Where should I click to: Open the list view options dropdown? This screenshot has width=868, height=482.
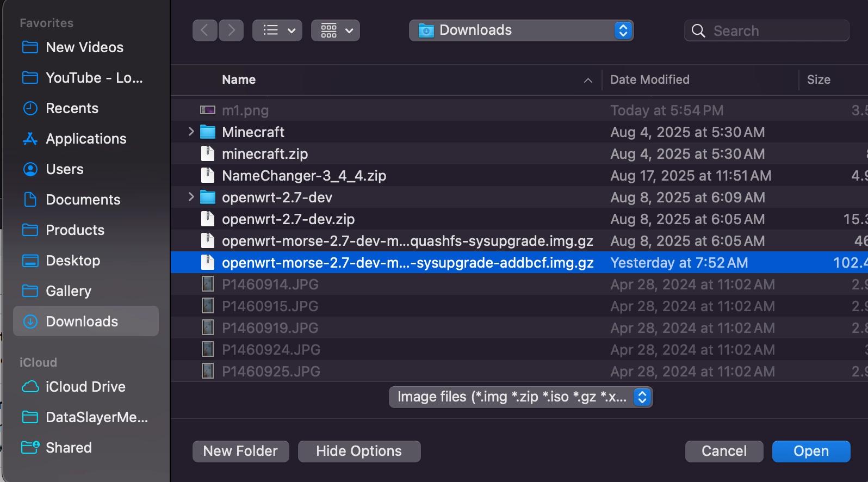coord(277,30)
